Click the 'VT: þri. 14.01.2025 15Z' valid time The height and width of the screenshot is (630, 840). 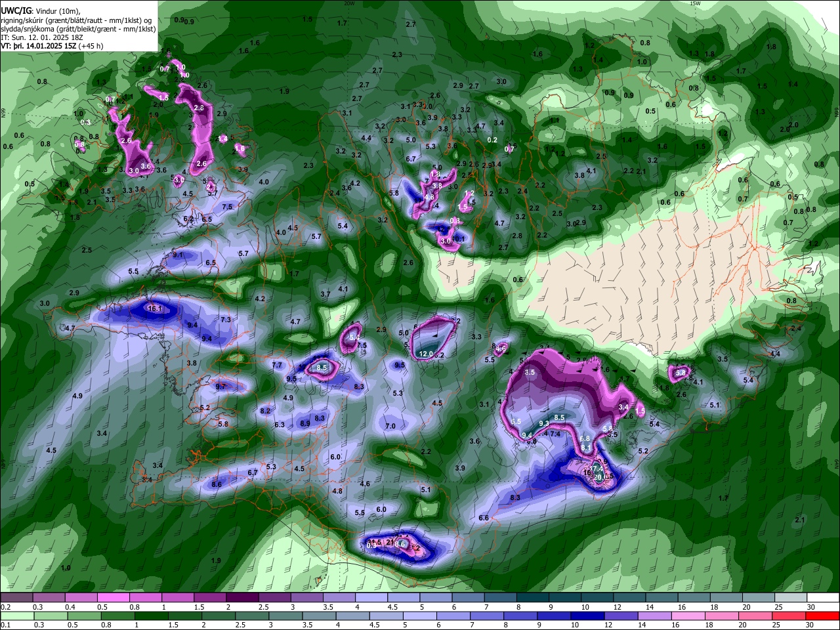39,46
